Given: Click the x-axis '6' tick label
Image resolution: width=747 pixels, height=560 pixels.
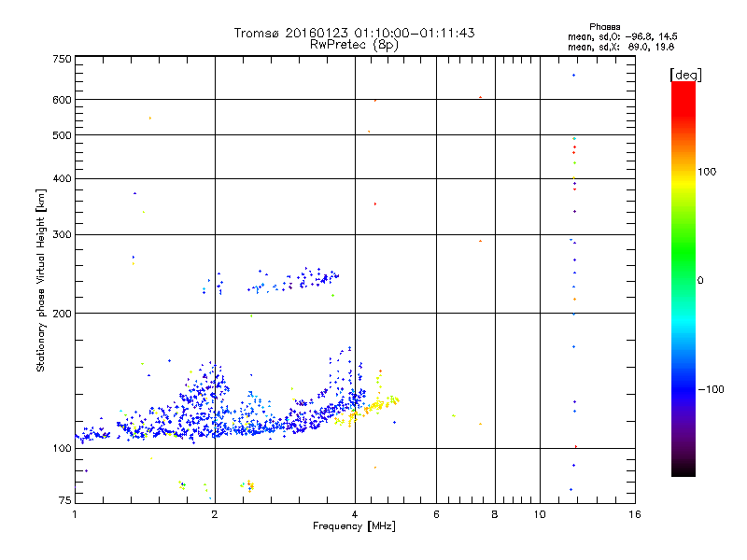Looking at the screenshot, I should [x=436, y=514].
